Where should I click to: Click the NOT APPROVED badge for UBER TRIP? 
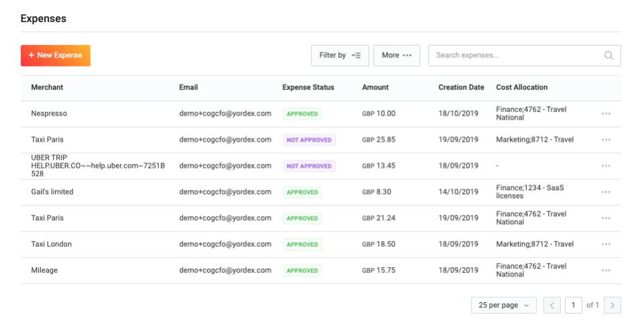click(x=309, y=166)
